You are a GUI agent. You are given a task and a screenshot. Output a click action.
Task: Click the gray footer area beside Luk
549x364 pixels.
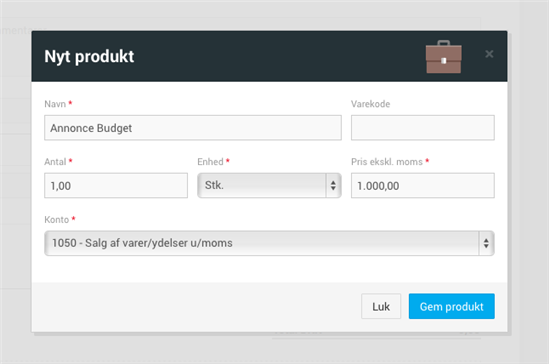pyautogui.click(x=196, y=307)
